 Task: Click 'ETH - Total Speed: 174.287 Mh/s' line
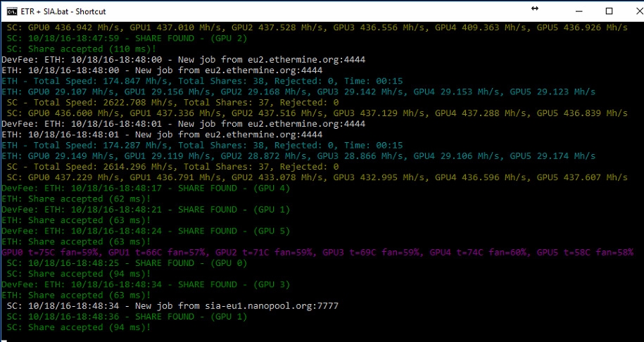(x=202, y=145)
